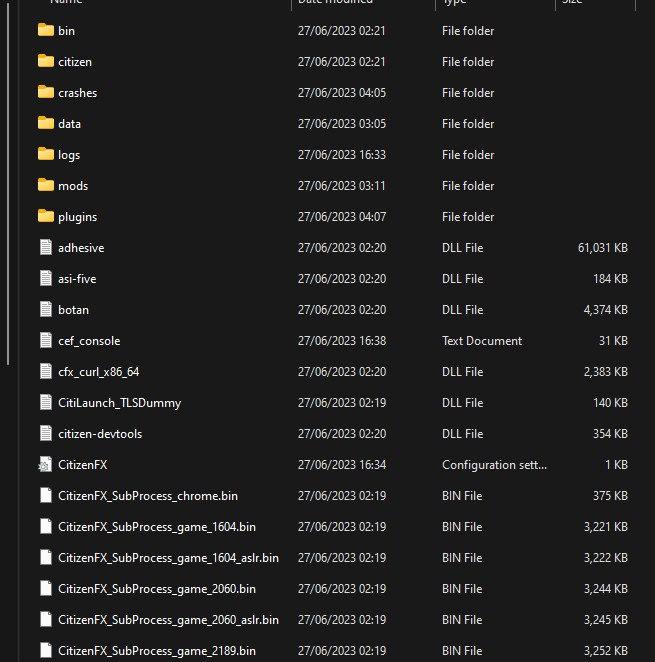Select the mods folder icon
This screenshot has height=662, width=655.
click(x=45, y=185)
